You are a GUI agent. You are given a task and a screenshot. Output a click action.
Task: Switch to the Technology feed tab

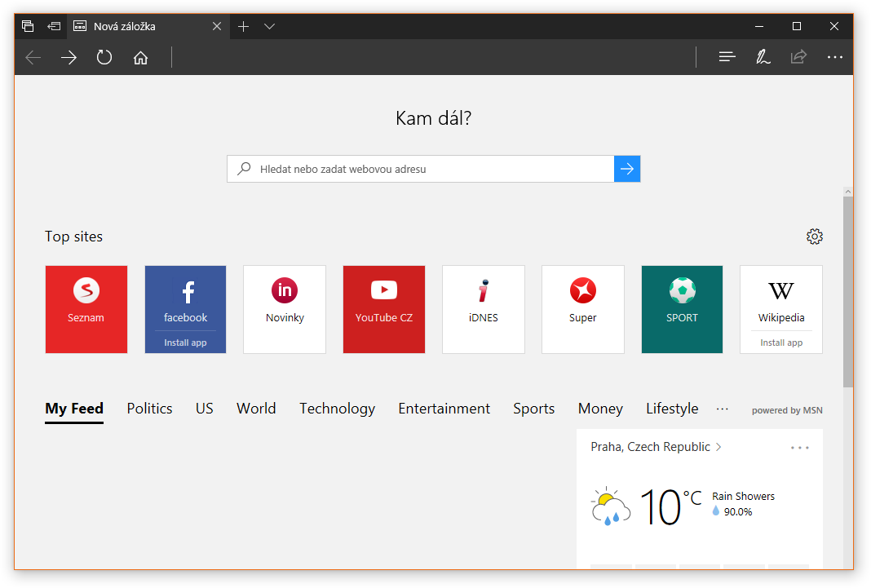(337, 409)
